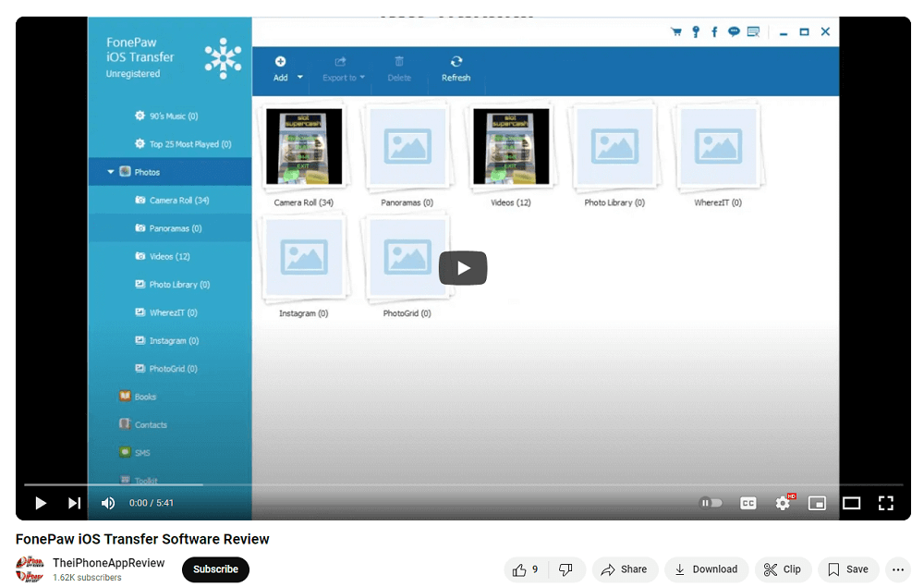The image size is (924, 587).
Task: Play the video using the bottom-left play control
Action: [x=41, y=503]
